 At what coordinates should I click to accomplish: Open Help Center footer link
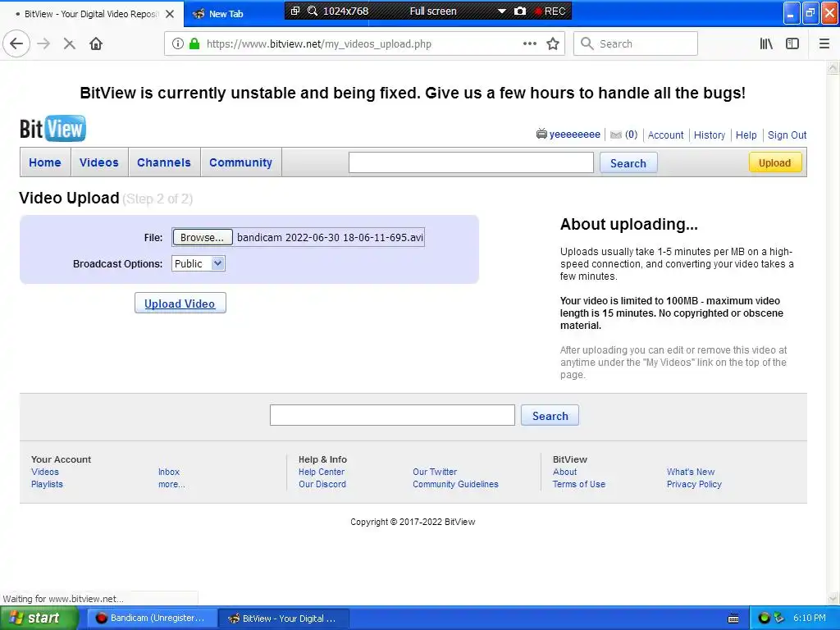tap(322, 472)
